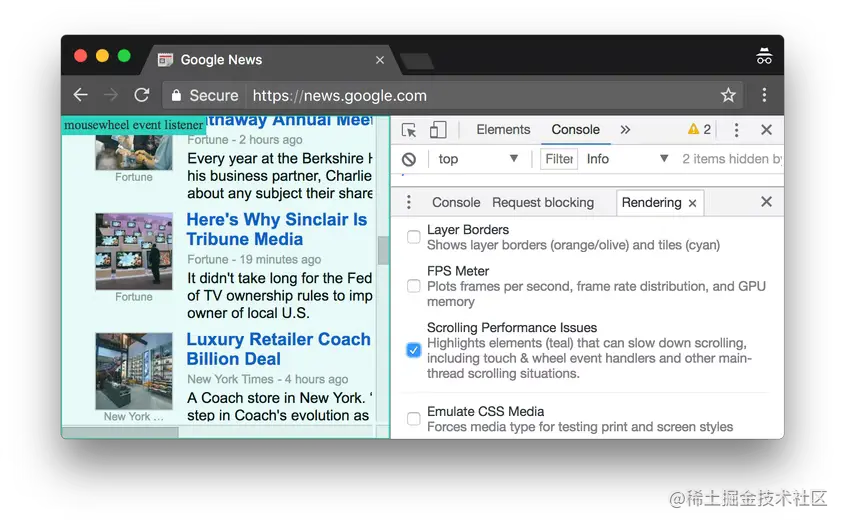Open the new tab button
Viewport: 845px width, 526px height.
[417, 61]
